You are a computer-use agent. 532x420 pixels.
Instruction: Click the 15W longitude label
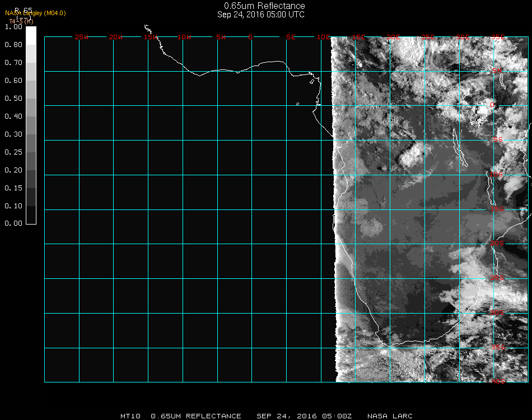[151, 38]
